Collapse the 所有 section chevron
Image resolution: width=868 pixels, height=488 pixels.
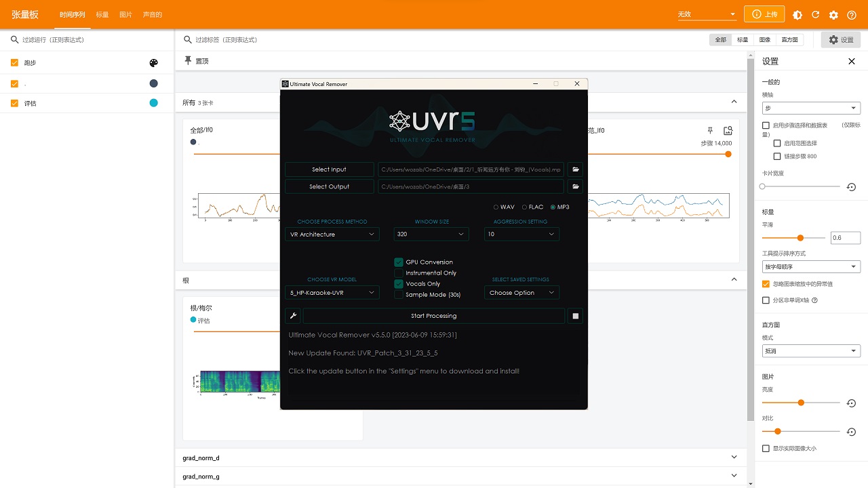pyautogui.click(x=734, y=102)
